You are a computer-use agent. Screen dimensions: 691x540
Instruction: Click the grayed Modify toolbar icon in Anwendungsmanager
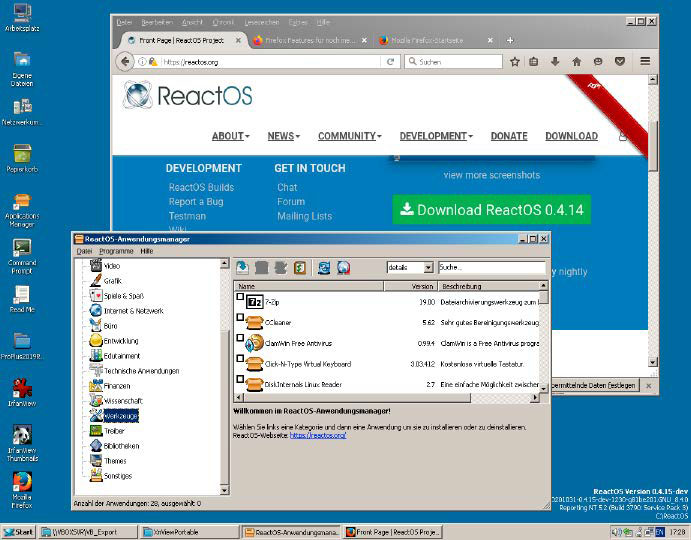[x=281, y=268]
